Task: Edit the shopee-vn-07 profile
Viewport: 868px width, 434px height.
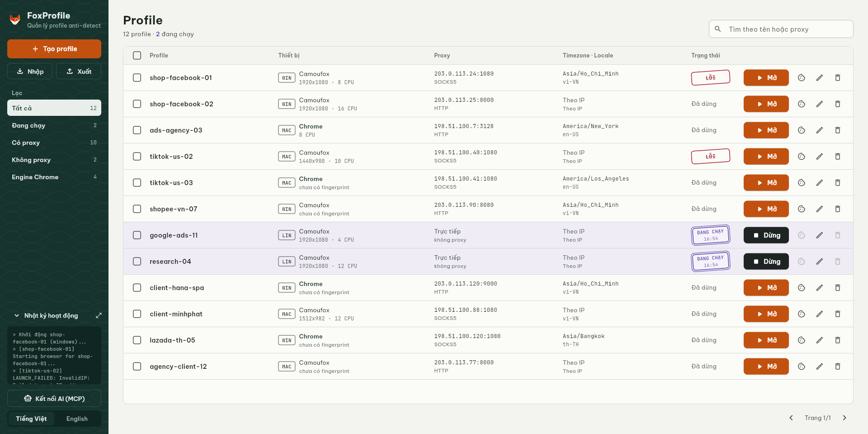Action: click(820, 209)
